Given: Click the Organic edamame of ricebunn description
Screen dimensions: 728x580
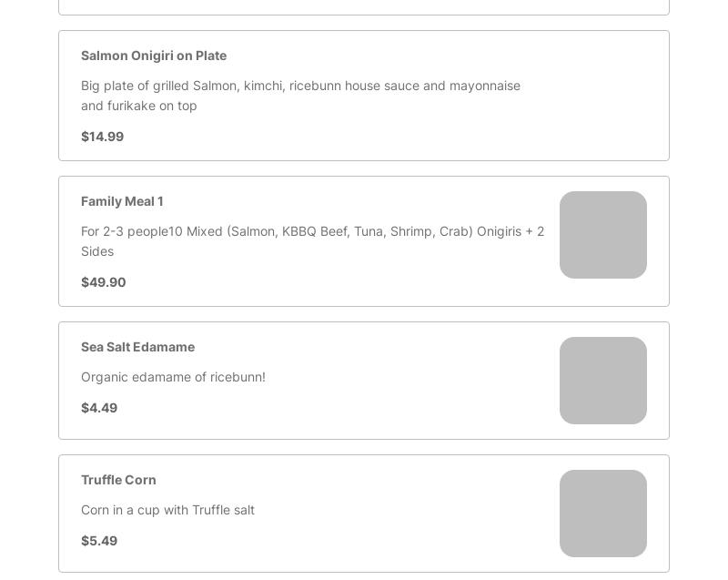Looking at the screenshot, I should (x=173, y=377).
